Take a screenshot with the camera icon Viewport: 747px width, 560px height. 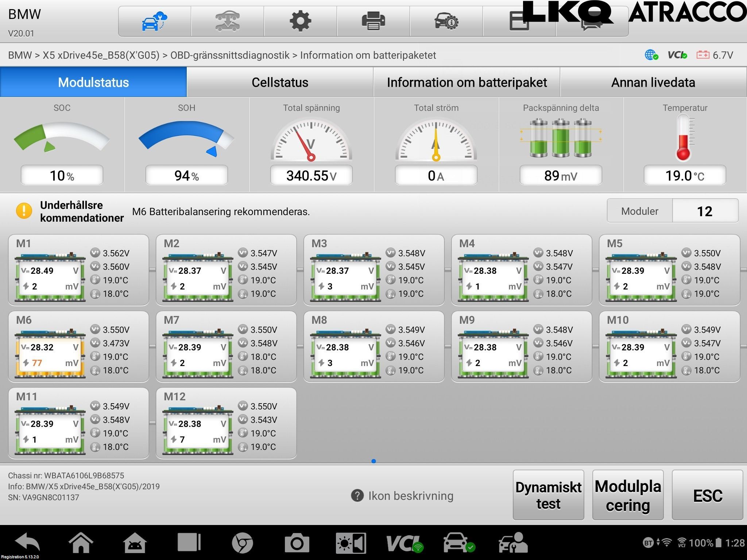click(x=297, y=543)
